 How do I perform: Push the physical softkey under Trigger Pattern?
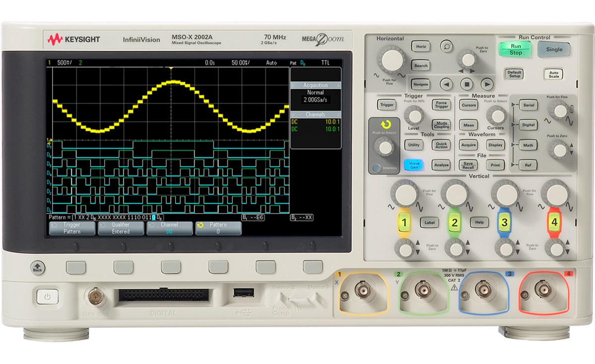coord(76,267)
